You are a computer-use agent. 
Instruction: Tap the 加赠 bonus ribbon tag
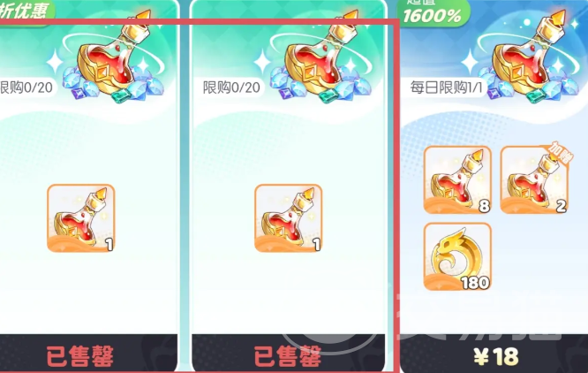[559, 152]
